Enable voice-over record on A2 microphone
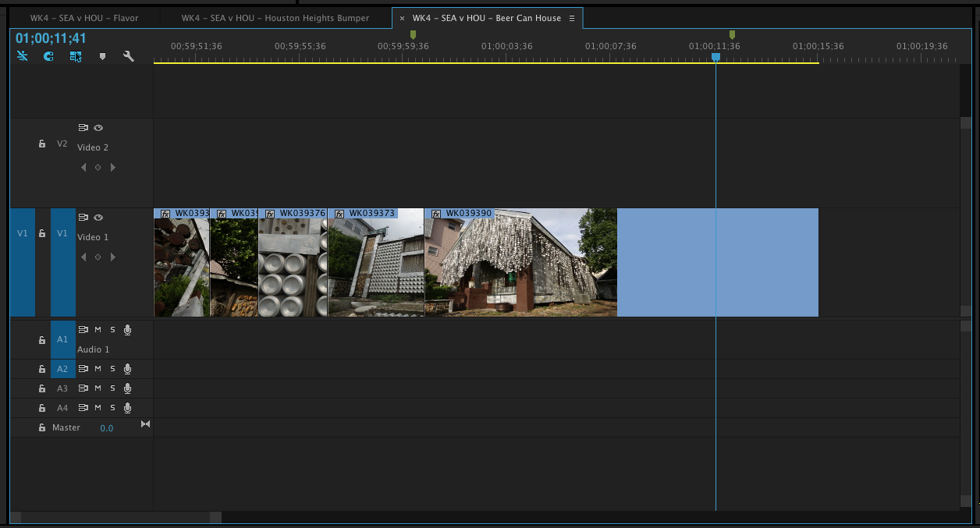980x528 pixels. click(x=127, y=369)
